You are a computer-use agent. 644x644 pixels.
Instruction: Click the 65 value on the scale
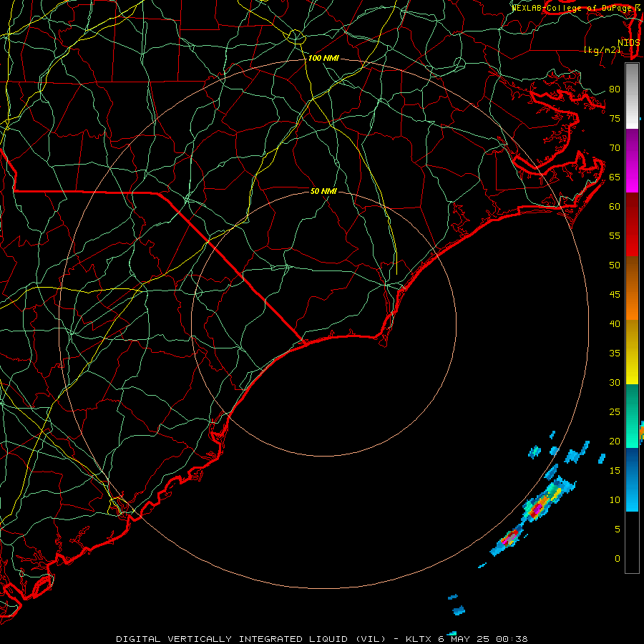615,177
